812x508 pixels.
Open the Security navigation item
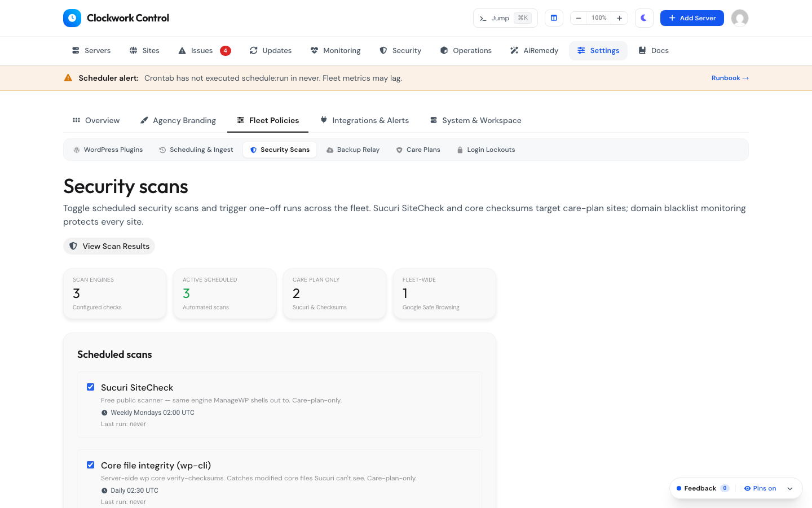pos(400,51)
